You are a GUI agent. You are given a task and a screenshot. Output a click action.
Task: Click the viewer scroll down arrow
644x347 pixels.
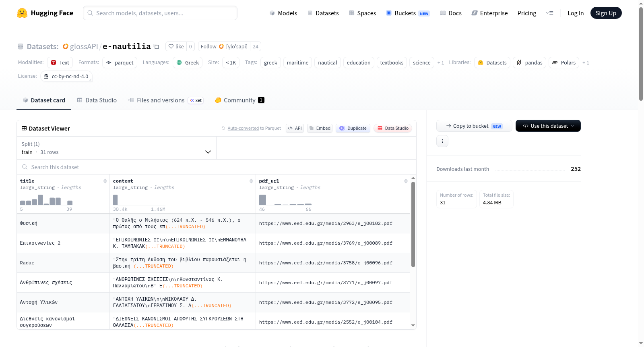tap(413, 325)
